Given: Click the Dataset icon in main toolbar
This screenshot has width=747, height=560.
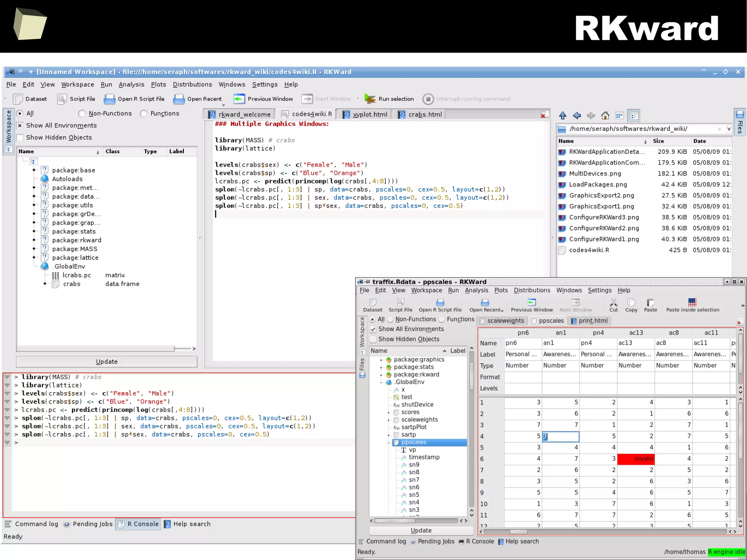Looking at the screenshot, I should tap(18, 99).
